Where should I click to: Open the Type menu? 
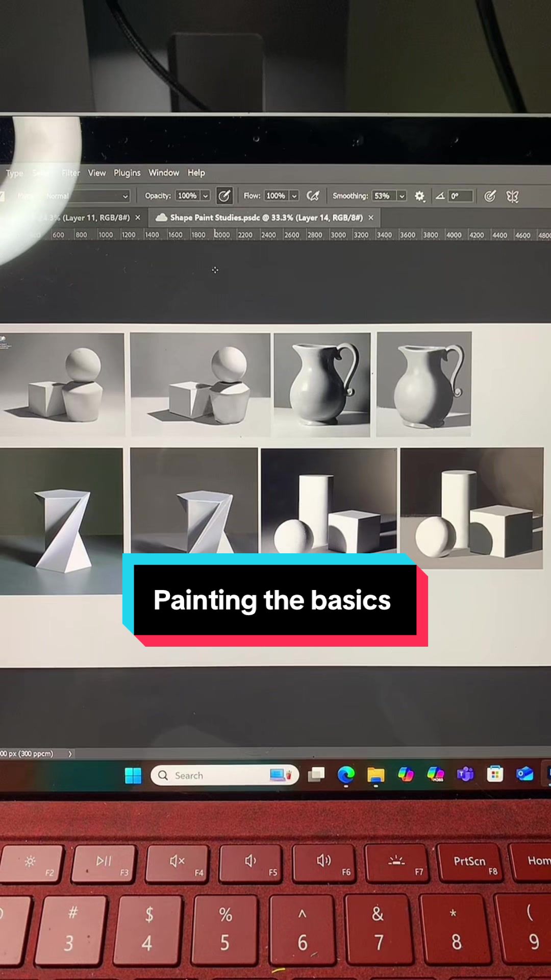(x=14, y=174)
